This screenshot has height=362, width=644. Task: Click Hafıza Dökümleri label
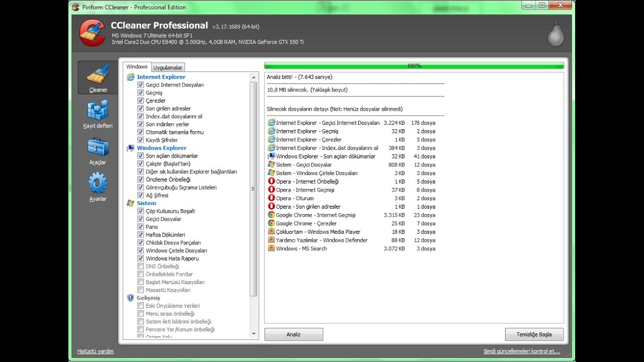166,235
